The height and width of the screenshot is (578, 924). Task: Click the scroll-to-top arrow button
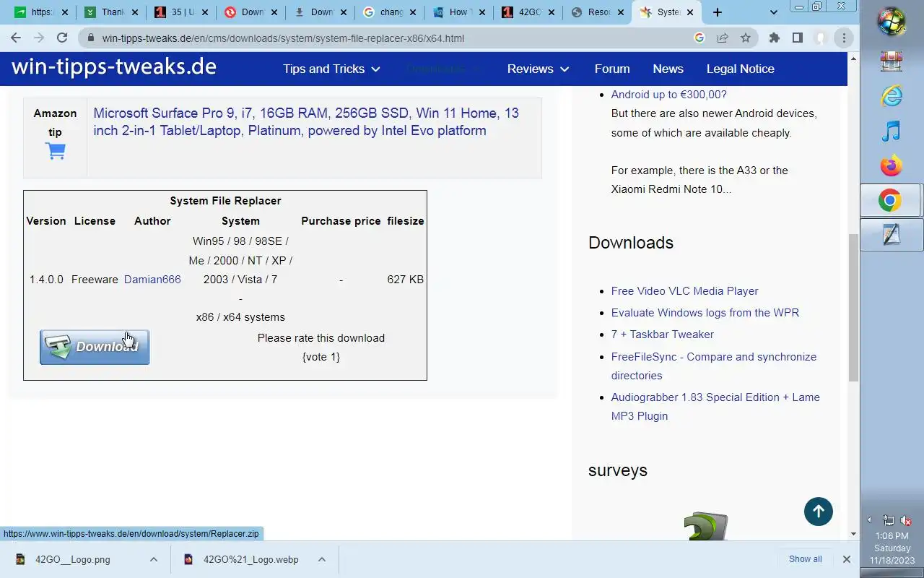tap(819, 512)
